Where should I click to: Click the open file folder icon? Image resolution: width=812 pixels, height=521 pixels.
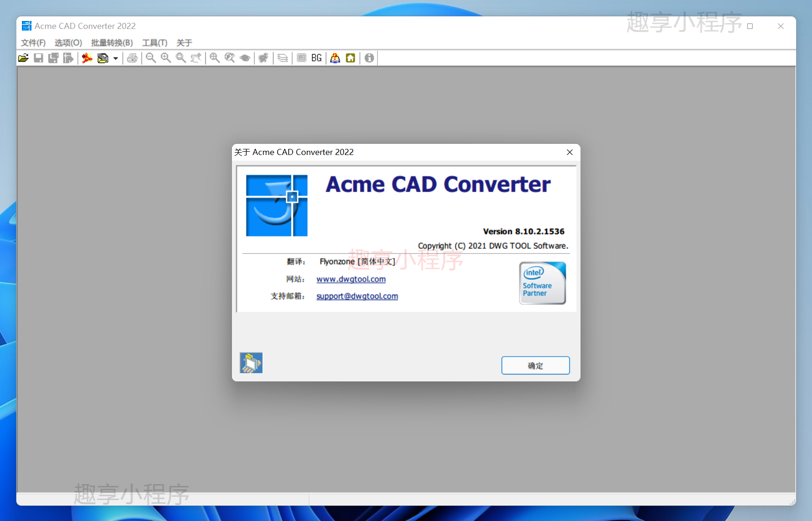23,58
